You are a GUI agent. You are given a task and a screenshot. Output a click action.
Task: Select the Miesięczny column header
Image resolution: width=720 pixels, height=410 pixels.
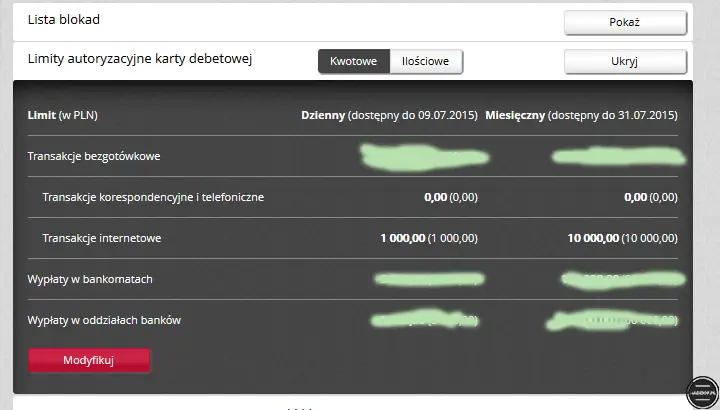pos(581,115)
